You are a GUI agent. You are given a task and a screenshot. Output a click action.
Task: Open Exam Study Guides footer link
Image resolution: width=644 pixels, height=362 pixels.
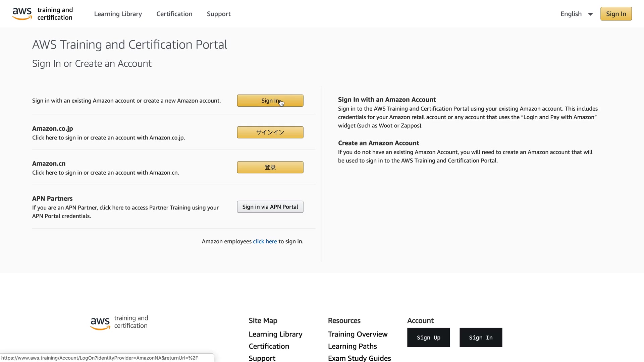359,358
